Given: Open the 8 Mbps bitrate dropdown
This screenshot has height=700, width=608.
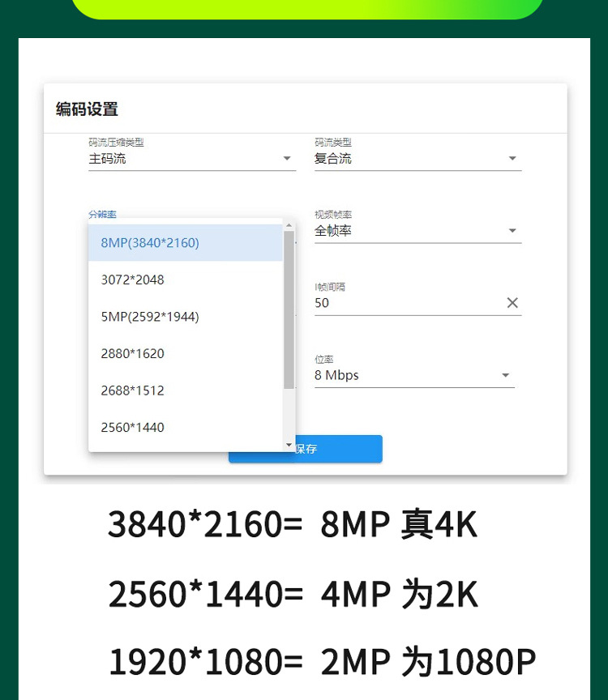Looking at the screenshot, I should [x=414, y=375].
